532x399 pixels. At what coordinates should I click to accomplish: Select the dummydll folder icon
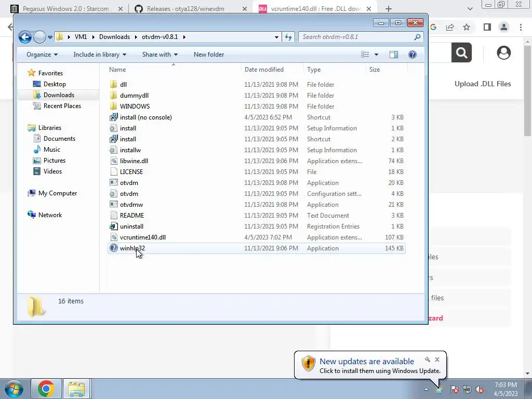point(114,96)
